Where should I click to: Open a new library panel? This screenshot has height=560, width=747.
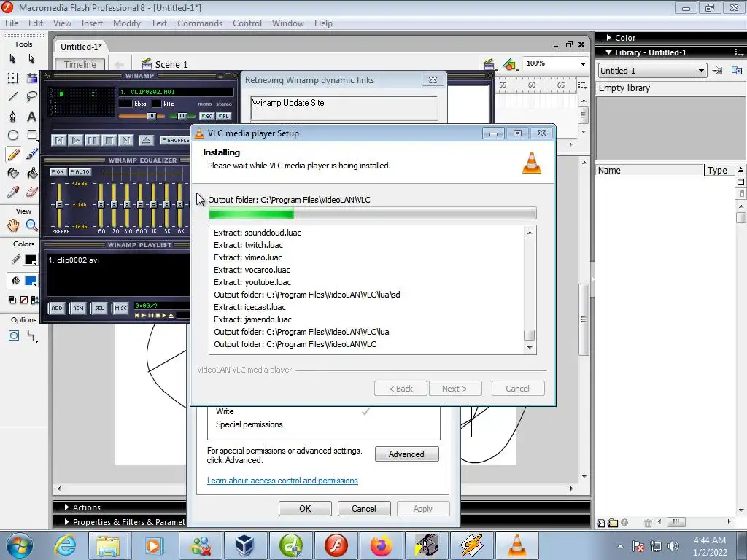737,71
